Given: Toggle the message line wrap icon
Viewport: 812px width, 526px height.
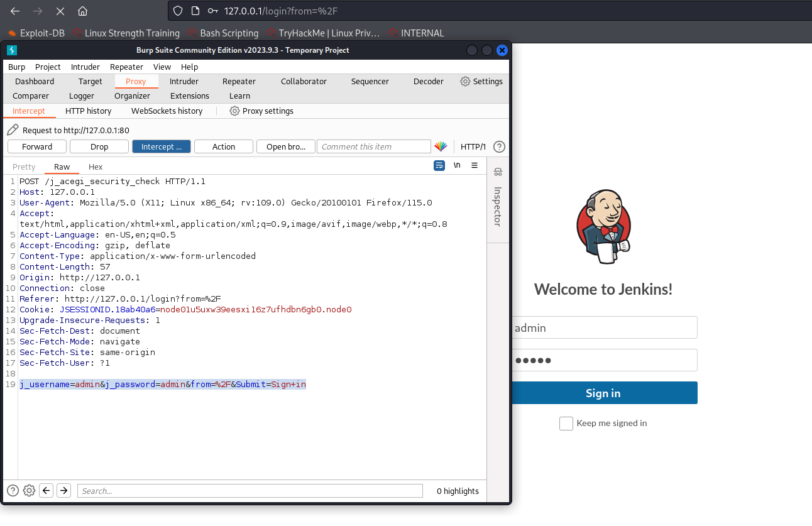Looking at the screenshot, I should point(439,165).
